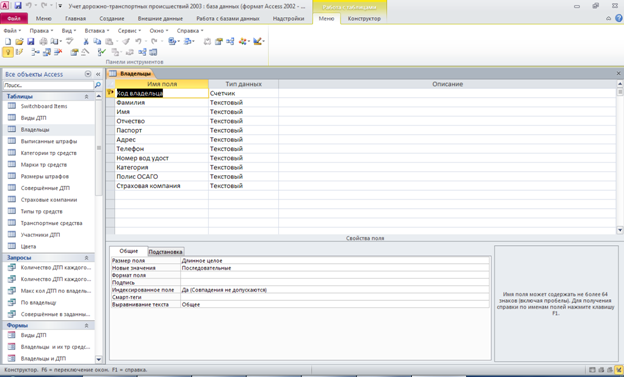The width and height of the screenshot is (624, 377).
Task: Click the Undo arrow in the menu toolbar
Action: (x=138, y=41)
